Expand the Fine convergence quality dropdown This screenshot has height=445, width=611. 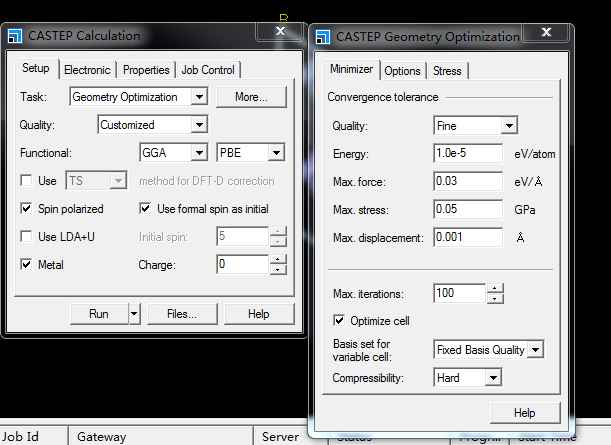click(x=509, y=126)
